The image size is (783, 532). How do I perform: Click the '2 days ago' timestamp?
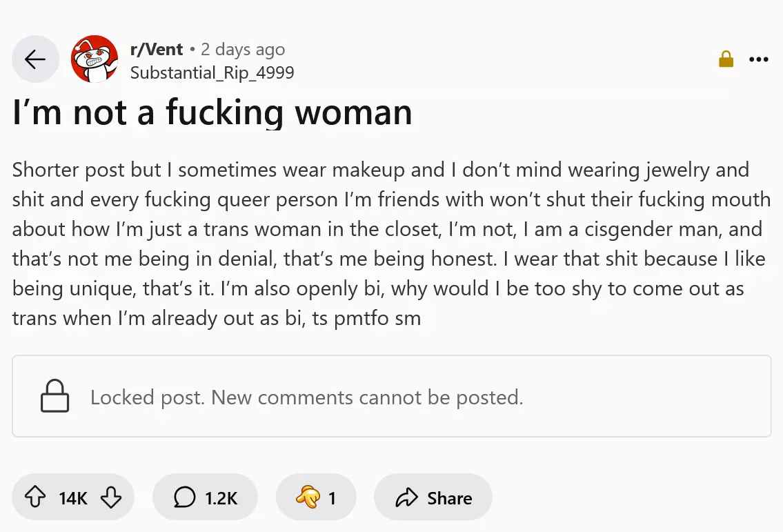pyautogui.click(x=242, y=50)
